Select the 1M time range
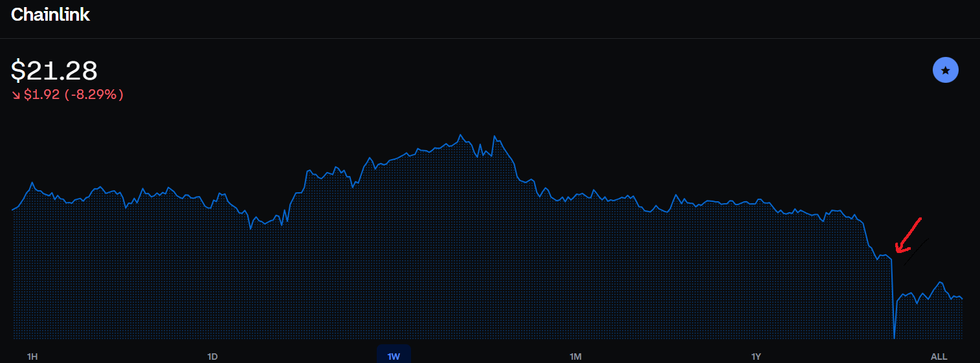This screenshot has width=980, height=363. click(x=575, y=357)
